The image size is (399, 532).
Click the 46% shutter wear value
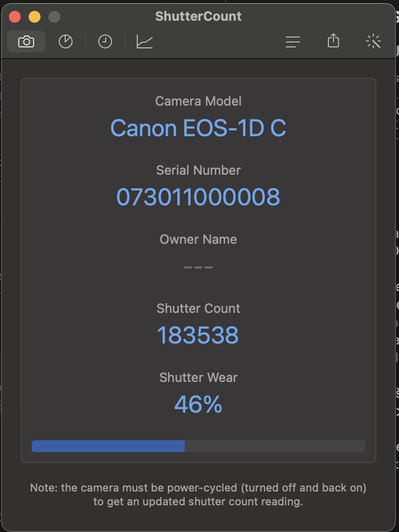pyautogui.click(x=198, y=405)
